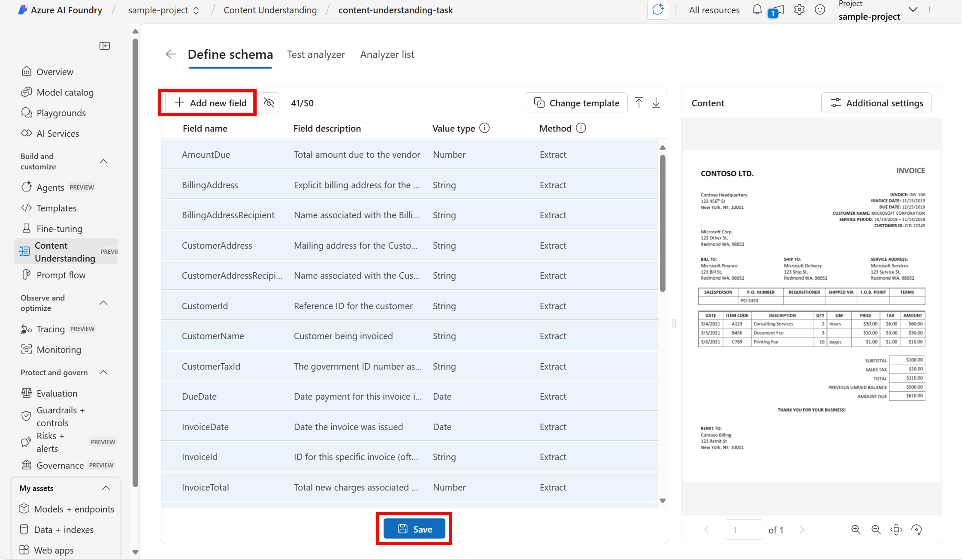Show Method info tooltip icon

tap(581, 128)
